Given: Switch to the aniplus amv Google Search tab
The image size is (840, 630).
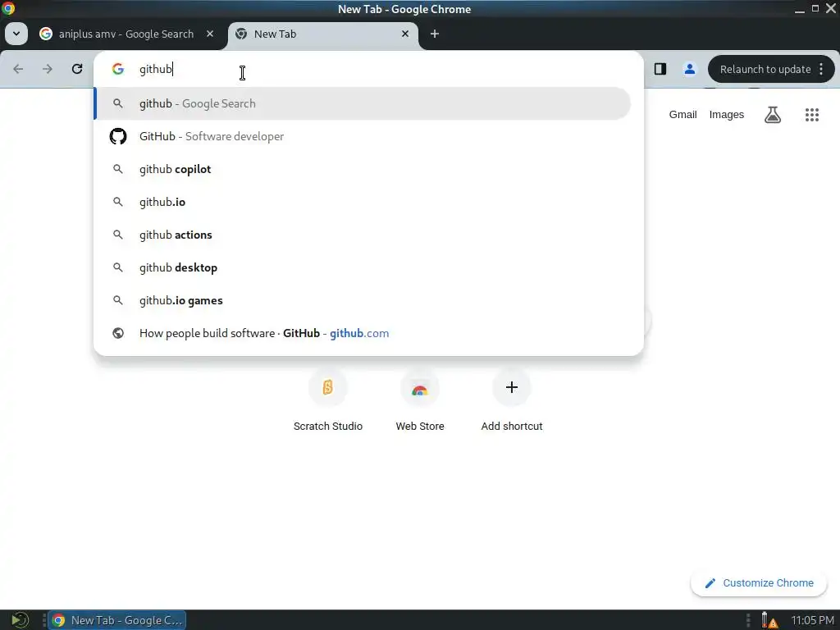Looking at the screenshot, I should click(x=126, y=34).
